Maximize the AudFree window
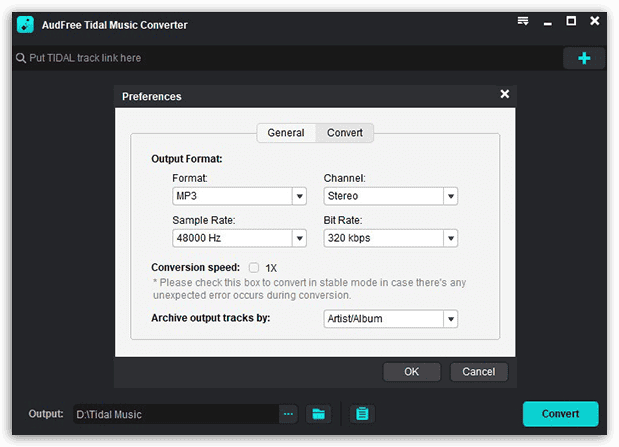The height and width of the screenshot is (447, 619). tap(571, 21)
